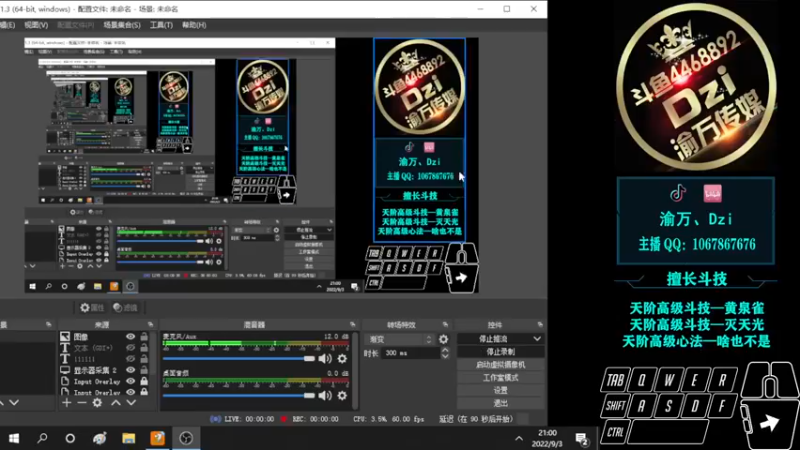This screenshot has height=450, width=800.
Task: Open source properties gear in sources toolbar
Action: click(x=97, y=403)
